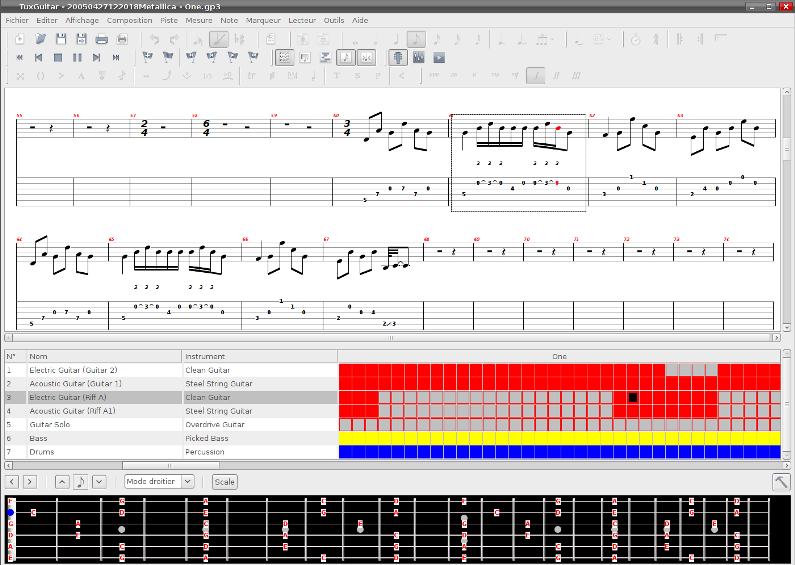Select the eighth note duration
Screen dimensions: 795x565
tap(416, 39)
